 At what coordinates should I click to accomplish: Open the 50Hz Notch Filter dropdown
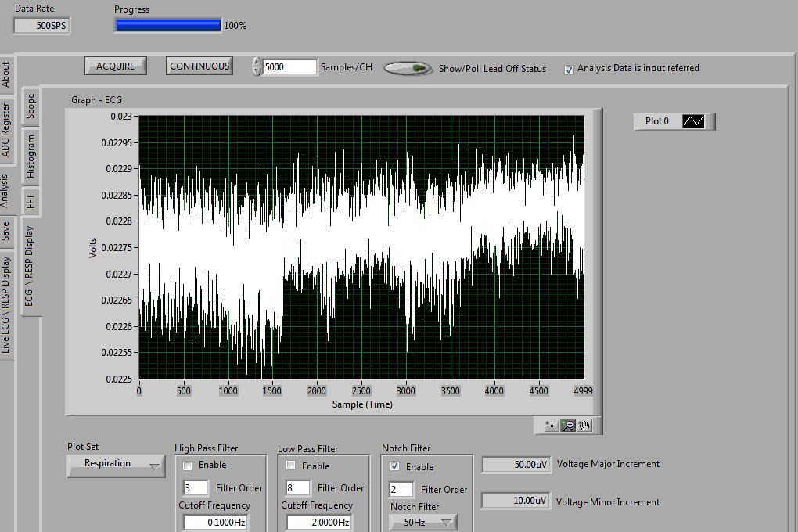click(x=422, y=522)
